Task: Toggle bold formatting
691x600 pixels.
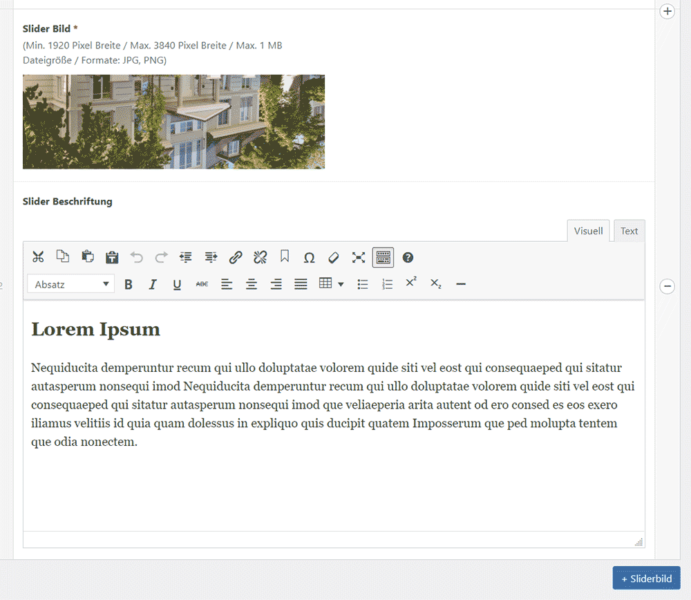Action: click(128, 285)
